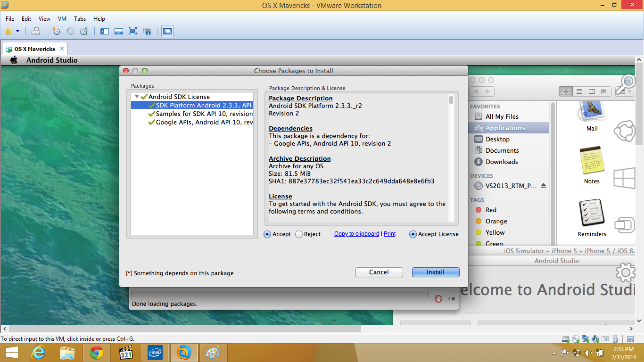644x362 pixels.
Task: Open Google Chrome from taskbar
Action: click(x=97, y=353)
